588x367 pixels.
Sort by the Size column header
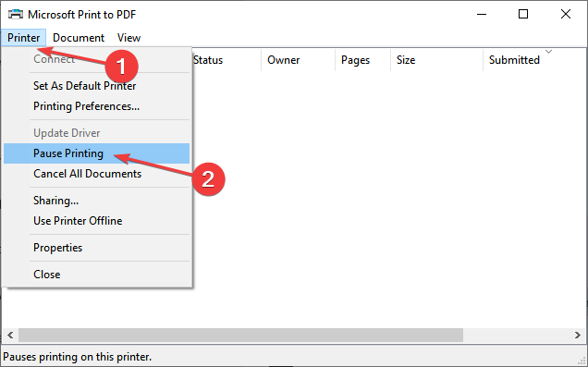point(437,60)
